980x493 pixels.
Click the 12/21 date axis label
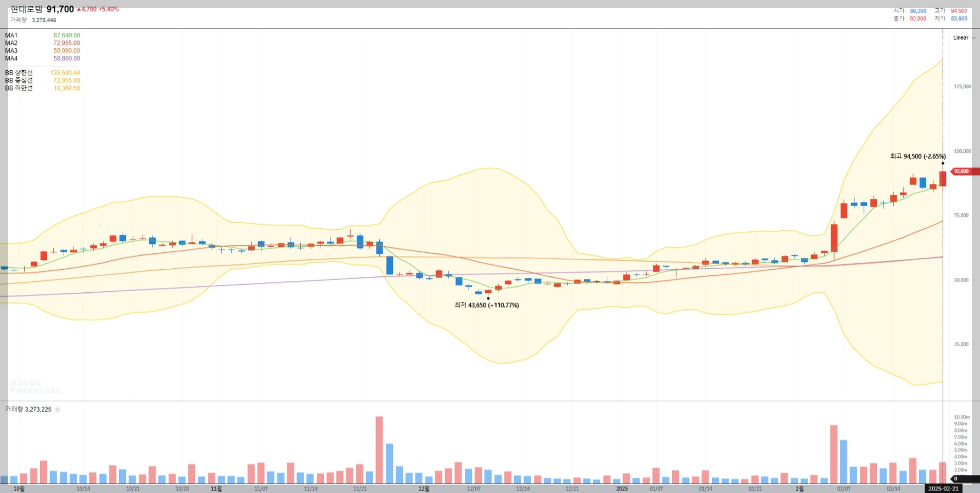(x=572, y=489)
